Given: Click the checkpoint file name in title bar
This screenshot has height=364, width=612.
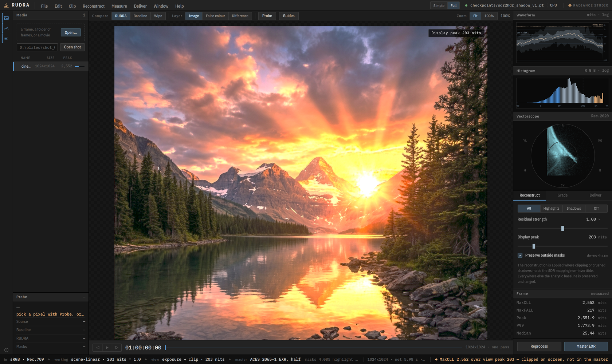Looking at the screenshot, I should click(x=507, y=5).
